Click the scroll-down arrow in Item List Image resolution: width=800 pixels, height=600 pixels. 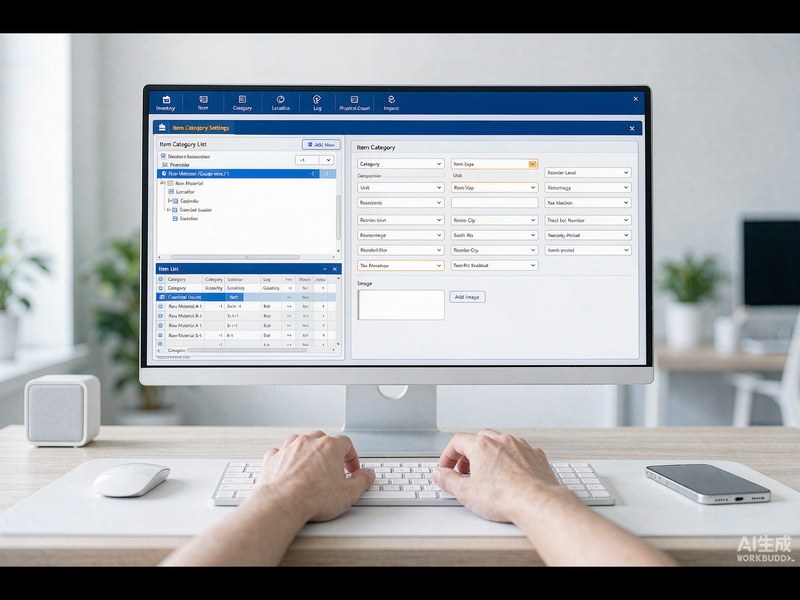(338, 344)
